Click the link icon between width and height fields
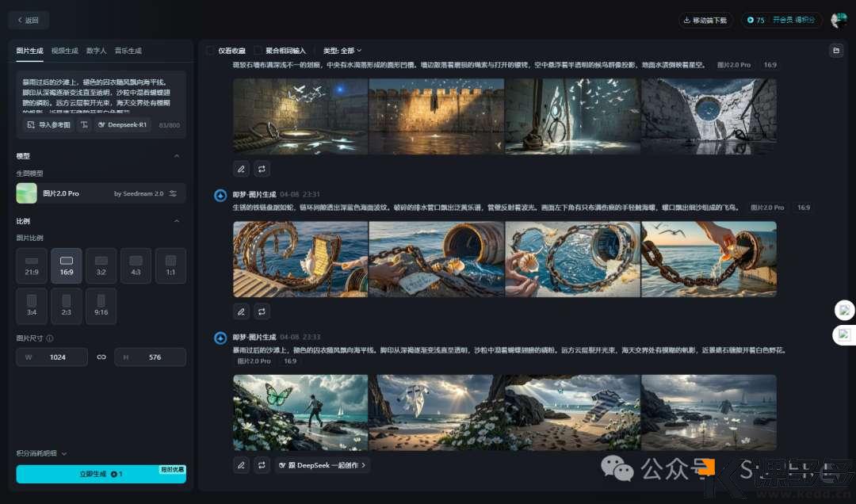Image resolution: width=856 pixels, height=504 pixels. point(101,357)
